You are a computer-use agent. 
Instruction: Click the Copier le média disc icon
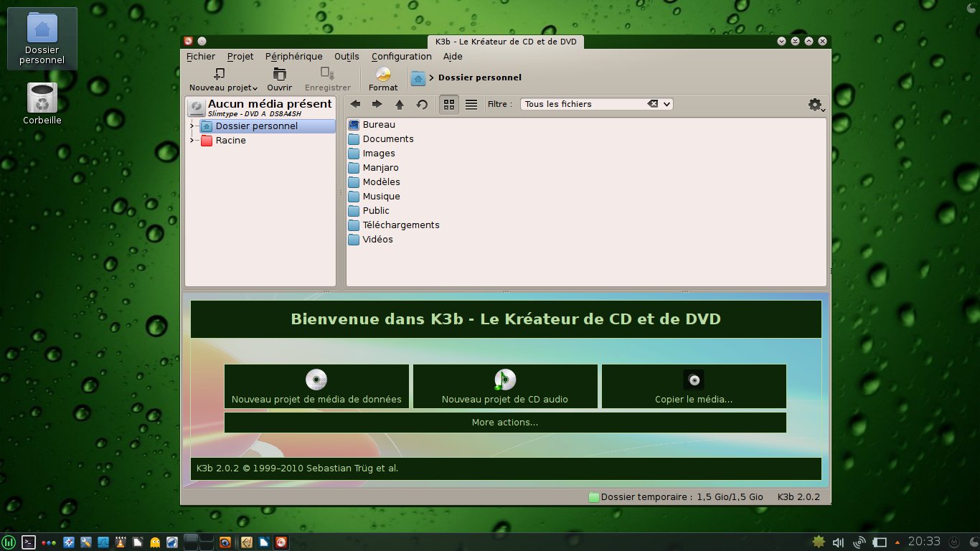pyautogui.click(x=694, y=380)
